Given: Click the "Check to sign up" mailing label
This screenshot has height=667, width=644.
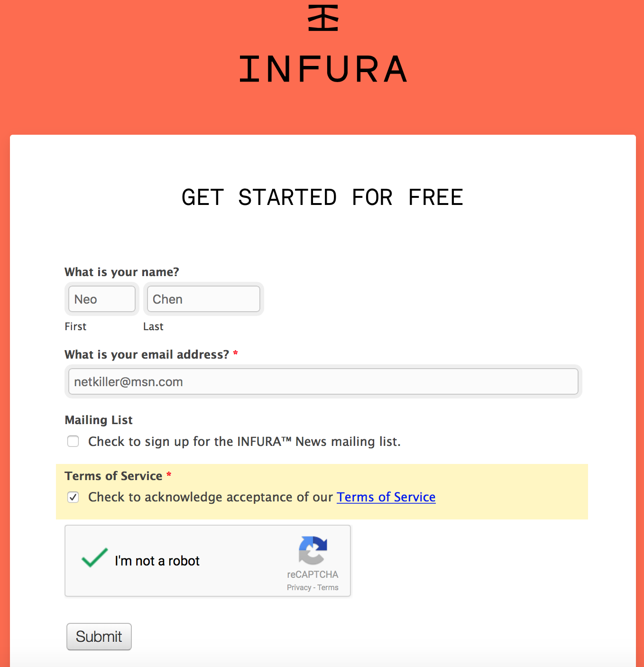Looking at the screenshot, I should pyautogui.click(x=244, y=442).
